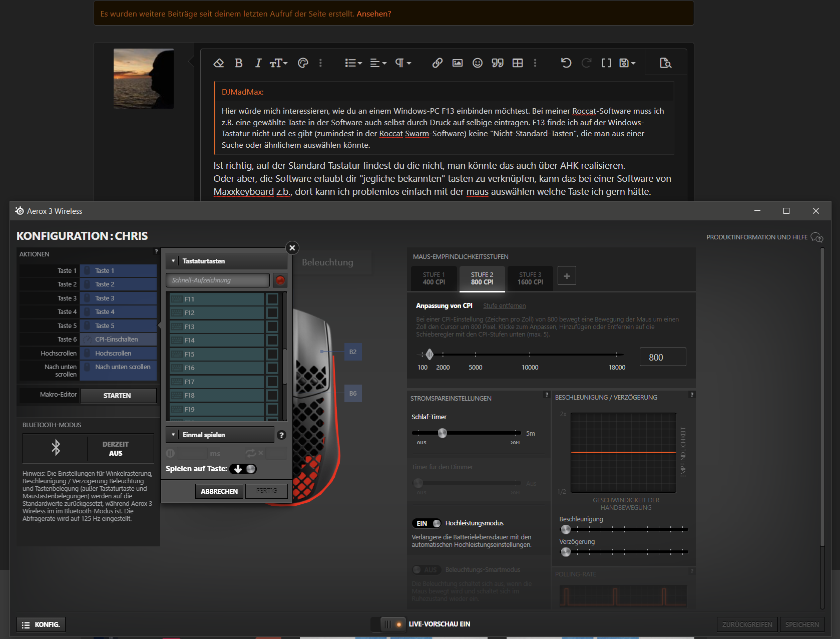Open the product information help bubble icon
Screen dimensions: 840x639
[817, 237]
